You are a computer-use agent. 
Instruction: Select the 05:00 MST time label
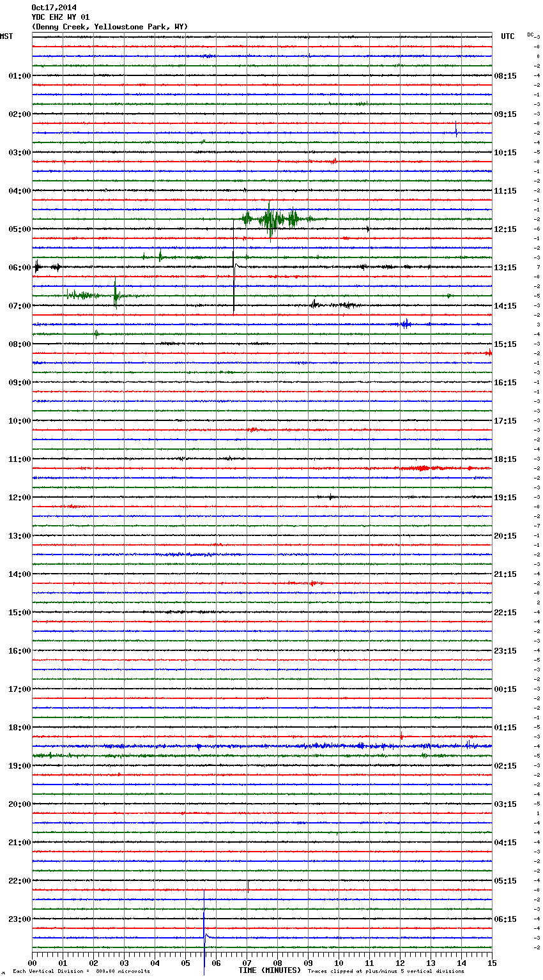[20, 229]
